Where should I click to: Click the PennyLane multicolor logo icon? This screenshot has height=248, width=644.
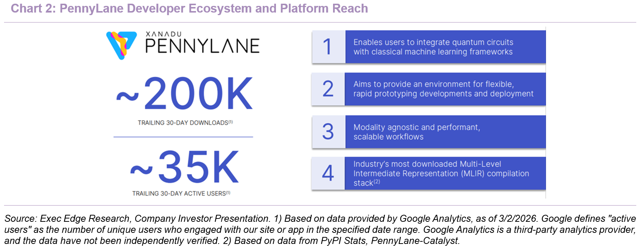122,45
